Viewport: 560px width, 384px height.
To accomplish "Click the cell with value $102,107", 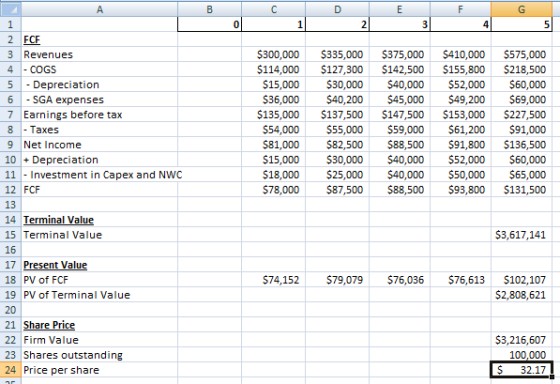I will coord(522,280).
